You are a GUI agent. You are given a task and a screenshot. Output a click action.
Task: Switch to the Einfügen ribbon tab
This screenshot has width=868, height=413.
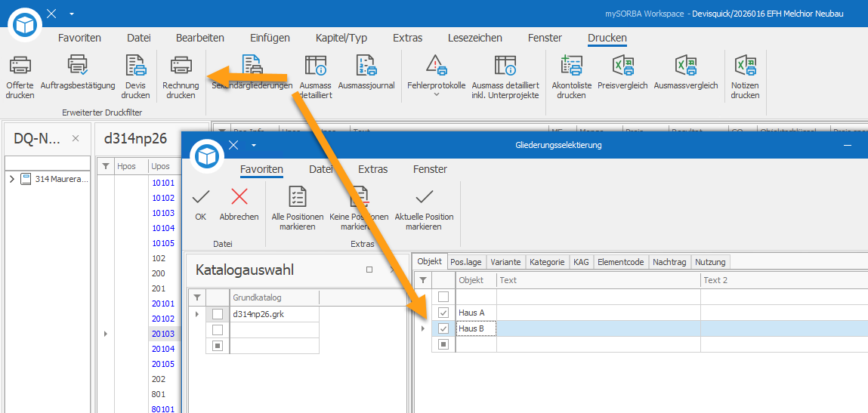270,39
